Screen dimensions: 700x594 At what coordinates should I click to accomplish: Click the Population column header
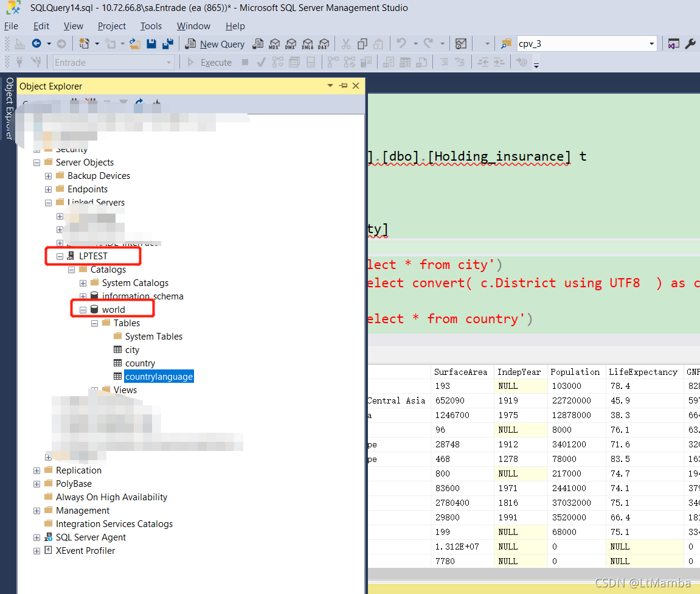tap(575, 372)
